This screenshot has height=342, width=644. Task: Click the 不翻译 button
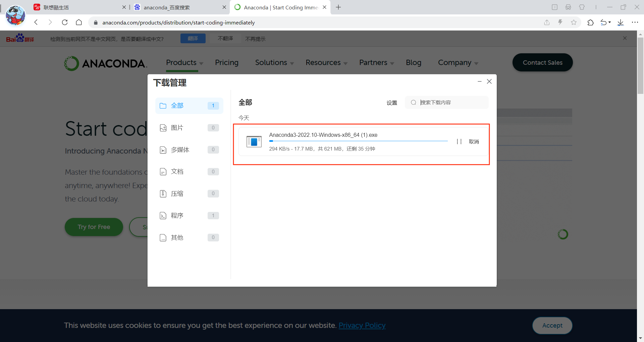pyautogui.click(x=225, y=39)
